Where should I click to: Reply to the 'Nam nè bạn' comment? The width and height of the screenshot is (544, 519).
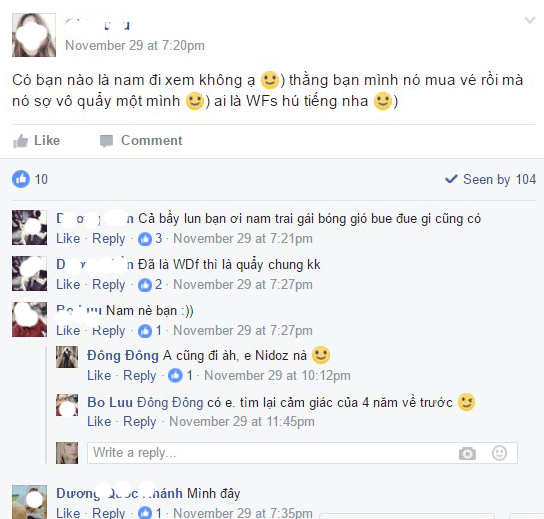point(108,331)
